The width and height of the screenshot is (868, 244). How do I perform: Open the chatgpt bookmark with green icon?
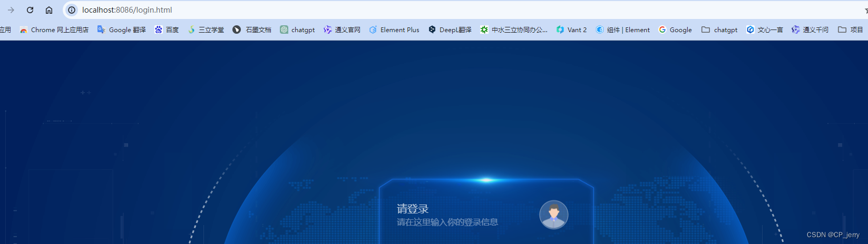[297, 30]
